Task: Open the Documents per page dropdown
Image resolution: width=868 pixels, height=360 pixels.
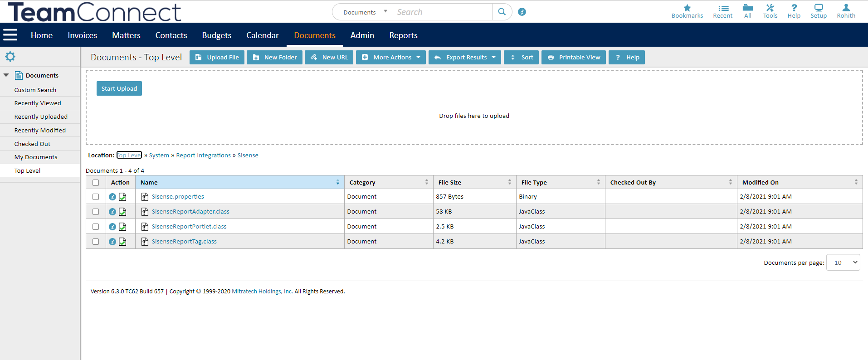Action: click(843, 263)
